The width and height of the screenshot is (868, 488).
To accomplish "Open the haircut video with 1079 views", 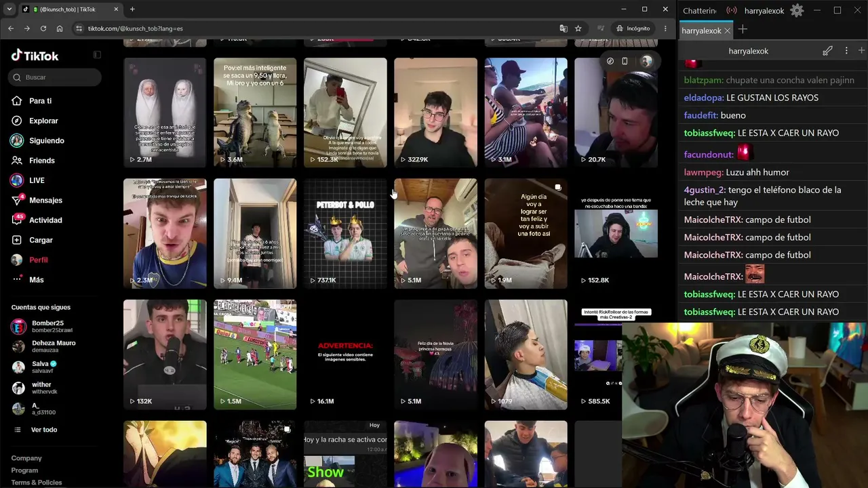I will [x=526, y=354].
